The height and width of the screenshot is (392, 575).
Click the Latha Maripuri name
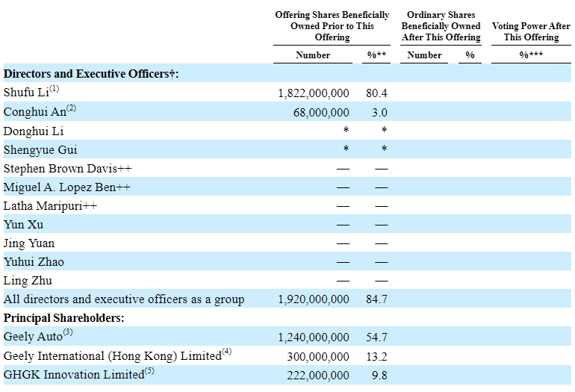(50, 205)
